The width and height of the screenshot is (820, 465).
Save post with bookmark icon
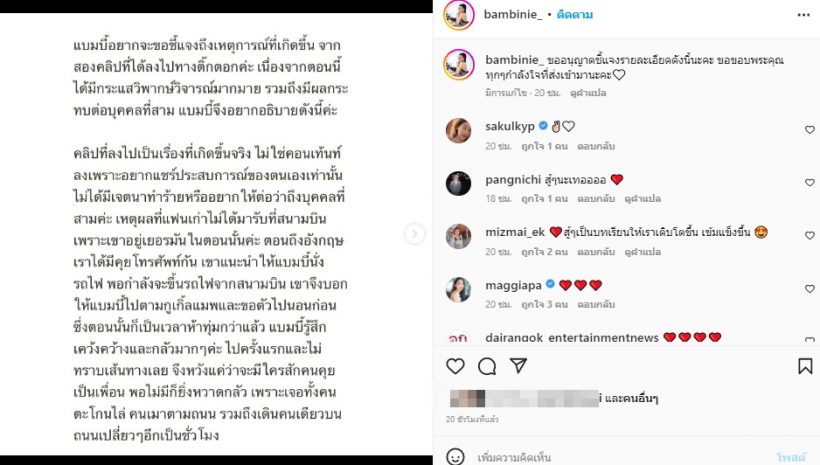click(805, 366)
